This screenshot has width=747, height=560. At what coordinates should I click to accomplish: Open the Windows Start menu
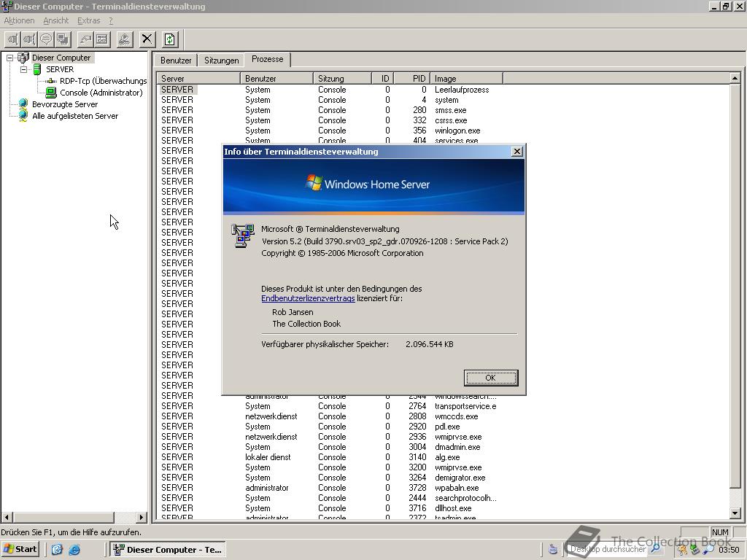20,549
